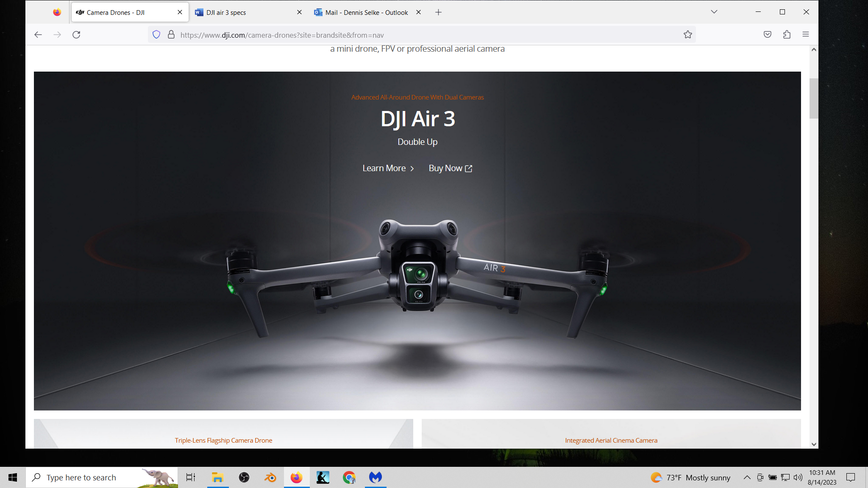Image resolution: width=868 pixels, height=488 pixels.
Task: Reload the current DJI page
Action: pos(76,35)
